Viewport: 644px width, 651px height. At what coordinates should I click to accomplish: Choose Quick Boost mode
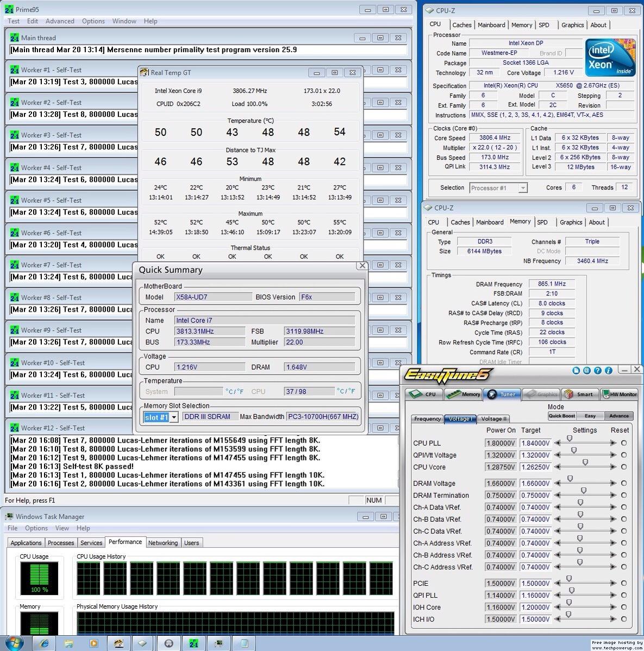(562, 416)
